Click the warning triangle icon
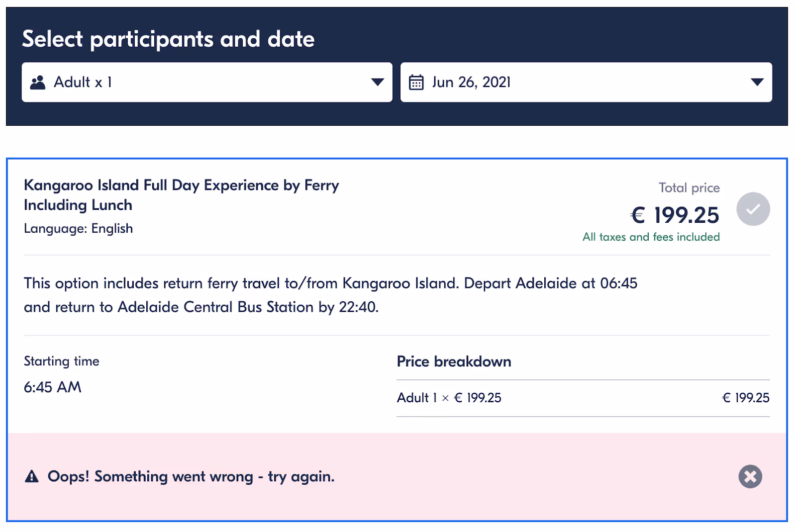 pyautogui.click(x=32, y=476)
